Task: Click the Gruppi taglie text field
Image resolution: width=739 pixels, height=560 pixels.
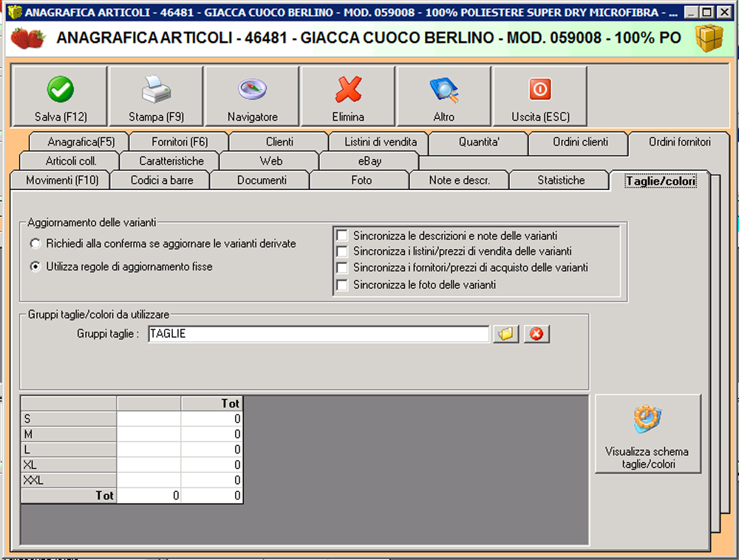Action: tap(318, 334)
